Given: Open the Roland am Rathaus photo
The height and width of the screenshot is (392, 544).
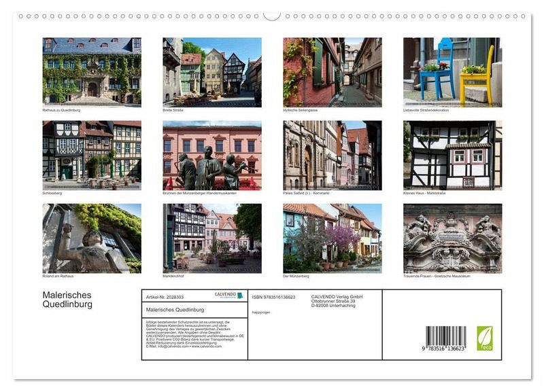Looking at the screenshot, I should (x=92, y=238).
